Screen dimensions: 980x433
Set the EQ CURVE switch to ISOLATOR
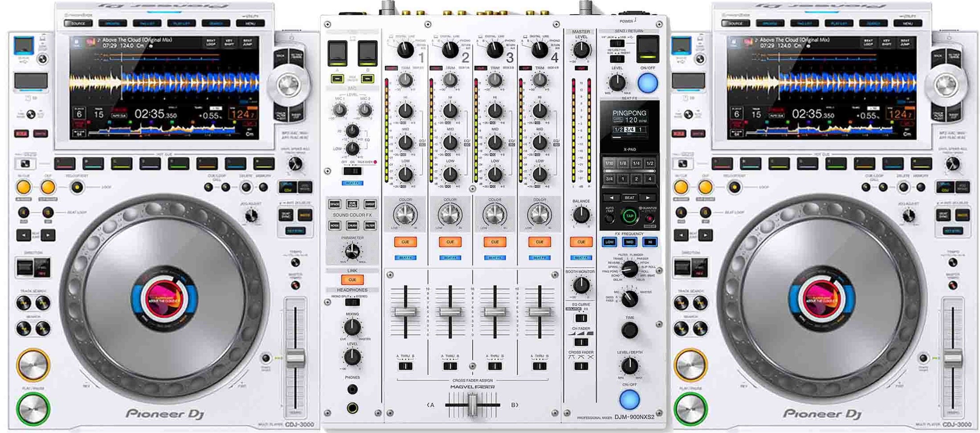click(x=579, y=318)
